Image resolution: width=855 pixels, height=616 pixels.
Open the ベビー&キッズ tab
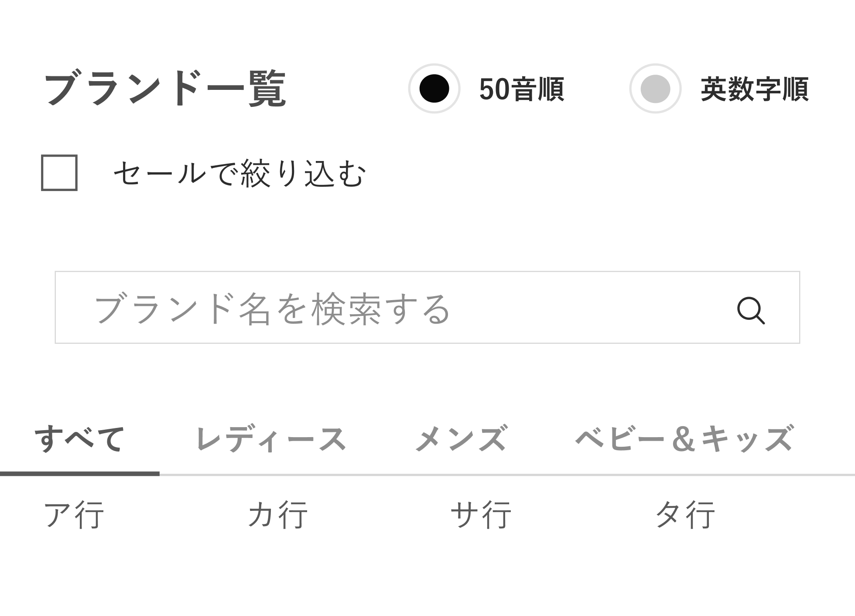coord(684,438)
